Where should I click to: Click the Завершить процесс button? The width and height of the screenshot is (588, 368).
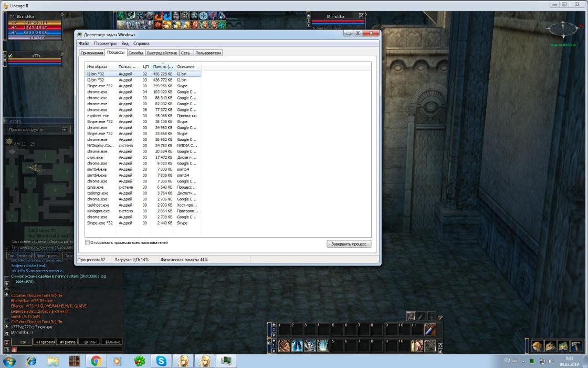click(349, 244)
